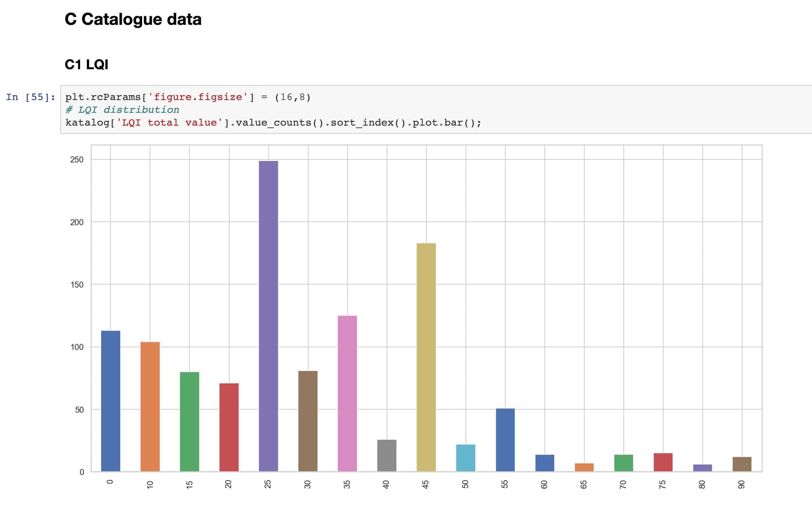Click the cyan bar at 50
Image resolution: width=812 pixels, height=513 pixels.
point(466,458)
